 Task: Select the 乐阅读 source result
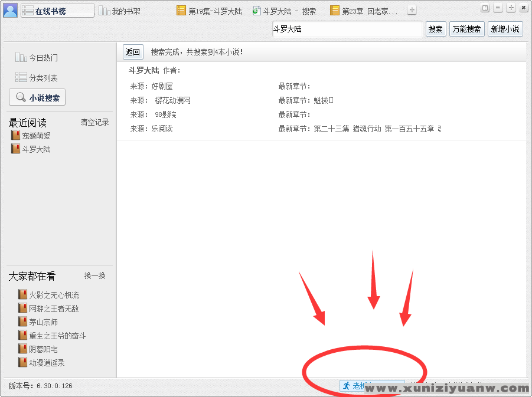[162, 129]
